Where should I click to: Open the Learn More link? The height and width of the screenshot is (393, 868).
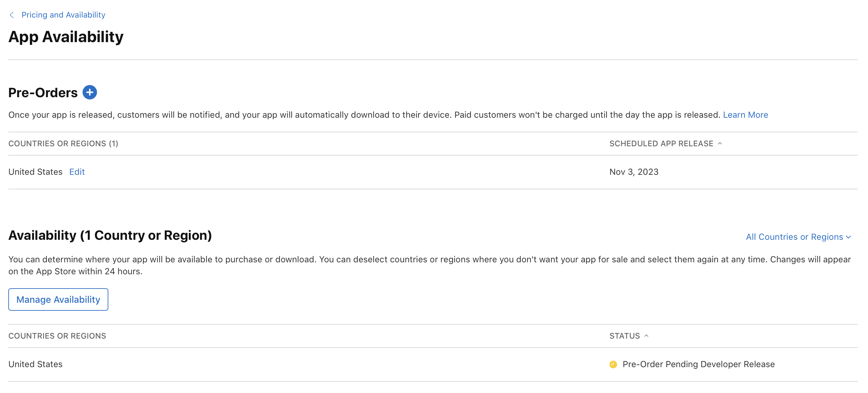[745, 115]
